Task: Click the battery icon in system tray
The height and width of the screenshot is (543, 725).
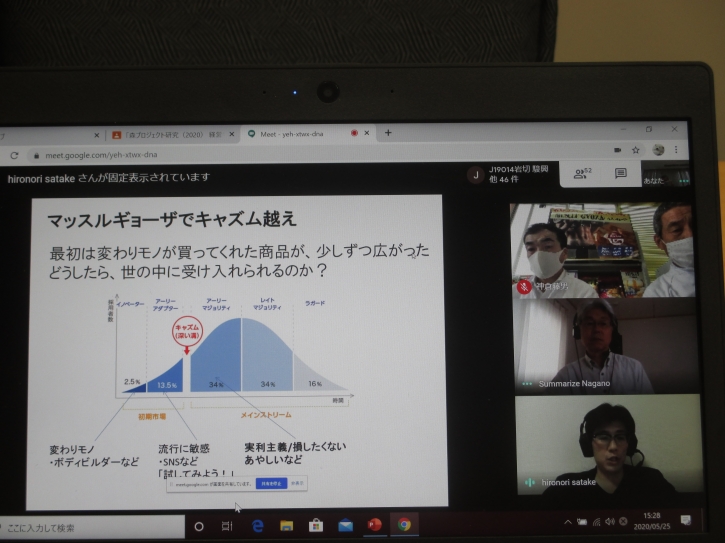Action: tap(582, 522)
